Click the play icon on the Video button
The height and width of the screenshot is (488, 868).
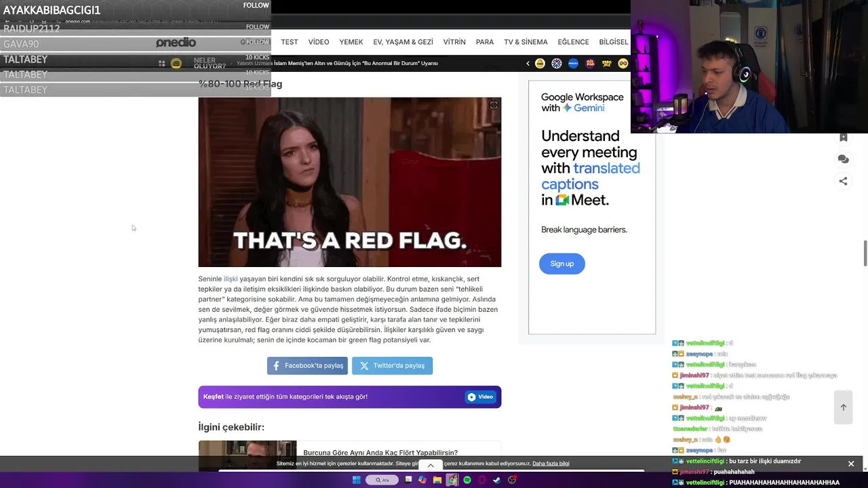tap(471, 397)
